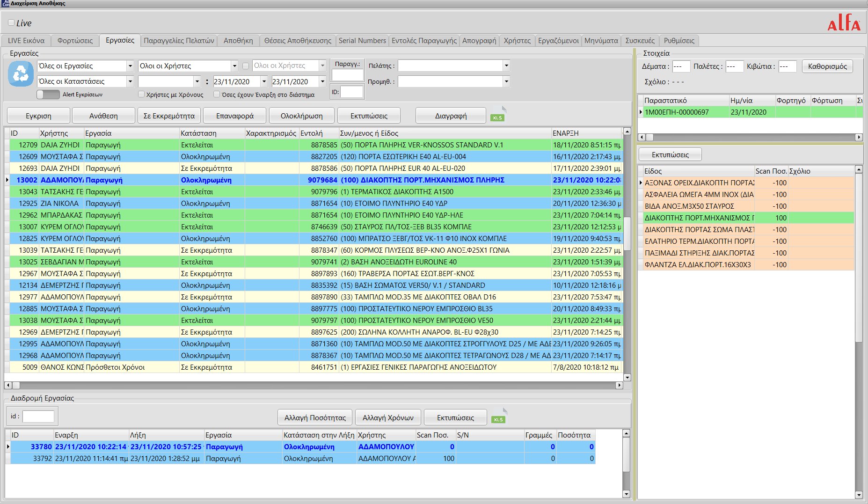The image size is (868, 504).
Task: Enable Χρήστες με Χρόνους checkbox
Action: (141, 95)
